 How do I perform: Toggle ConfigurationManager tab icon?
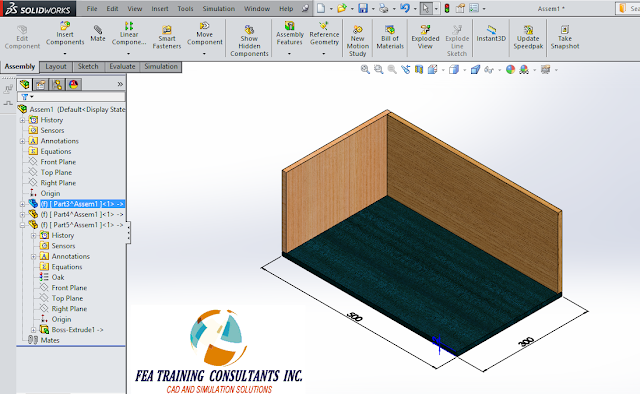pos(57,85)
